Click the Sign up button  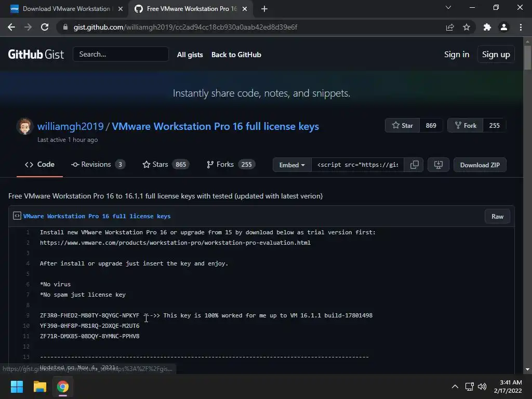(496, 54)
